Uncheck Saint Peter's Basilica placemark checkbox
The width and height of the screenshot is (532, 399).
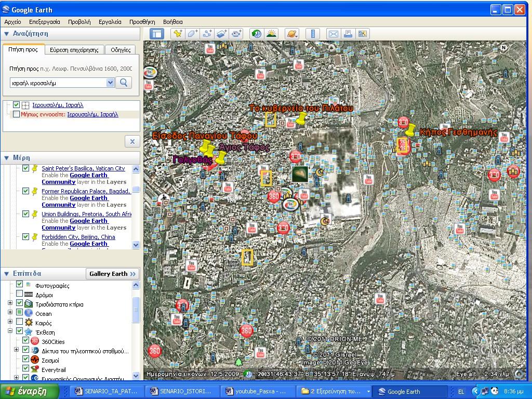[25, 168]
